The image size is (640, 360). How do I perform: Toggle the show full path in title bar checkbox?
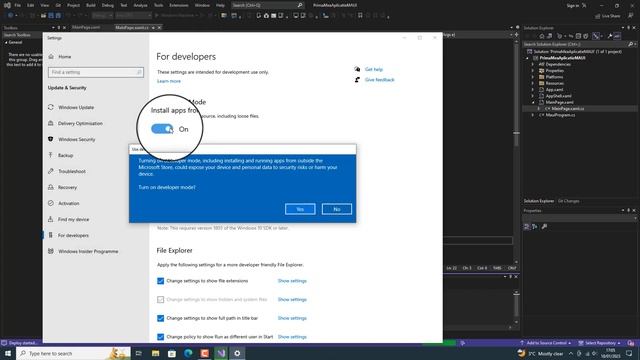pos(160,318)
